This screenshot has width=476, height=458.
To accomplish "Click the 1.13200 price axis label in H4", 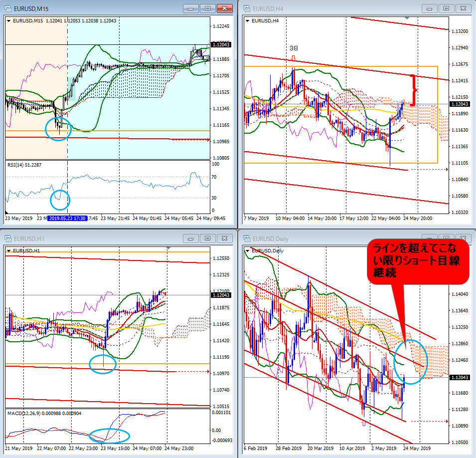I will (460, 31).
